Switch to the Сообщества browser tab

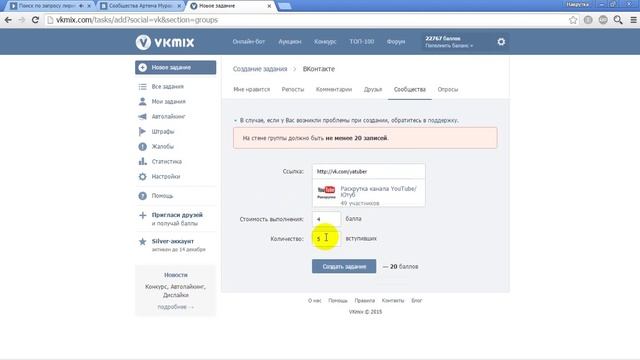[x=140, y=6]
